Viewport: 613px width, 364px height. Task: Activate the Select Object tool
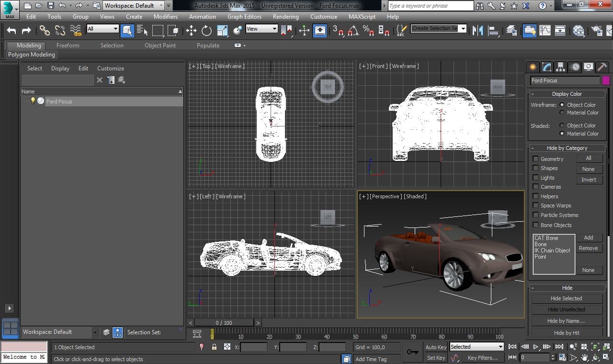127,31
